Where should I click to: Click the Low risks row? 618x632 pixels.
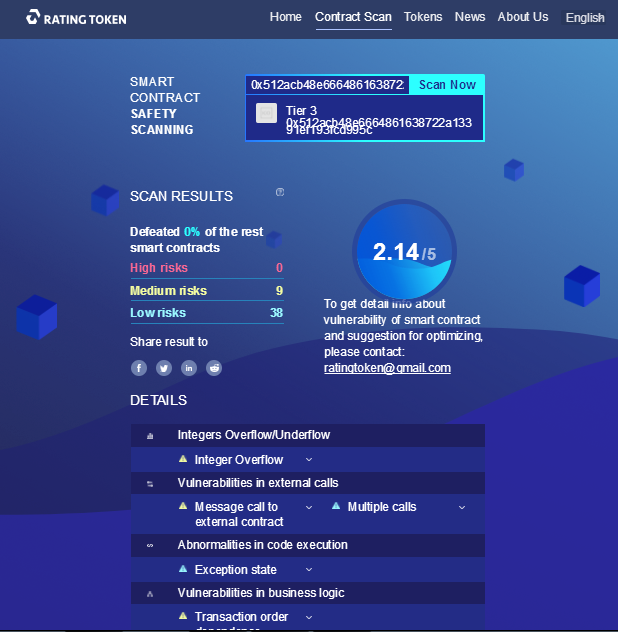tap(207, 313)
